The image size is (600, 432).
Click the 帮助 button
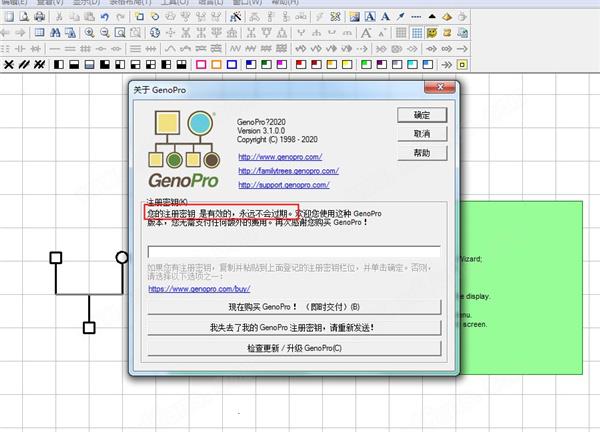[422, 153]
